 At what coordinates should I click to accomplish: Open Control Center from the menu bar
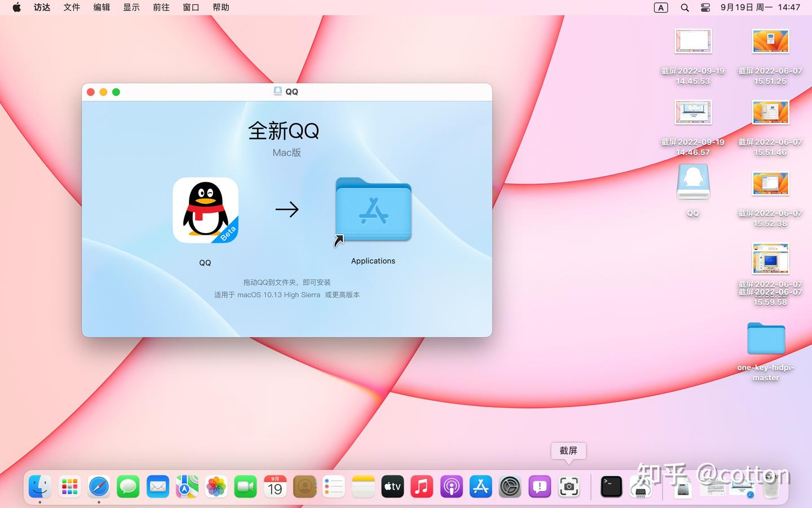click(705, 7)
